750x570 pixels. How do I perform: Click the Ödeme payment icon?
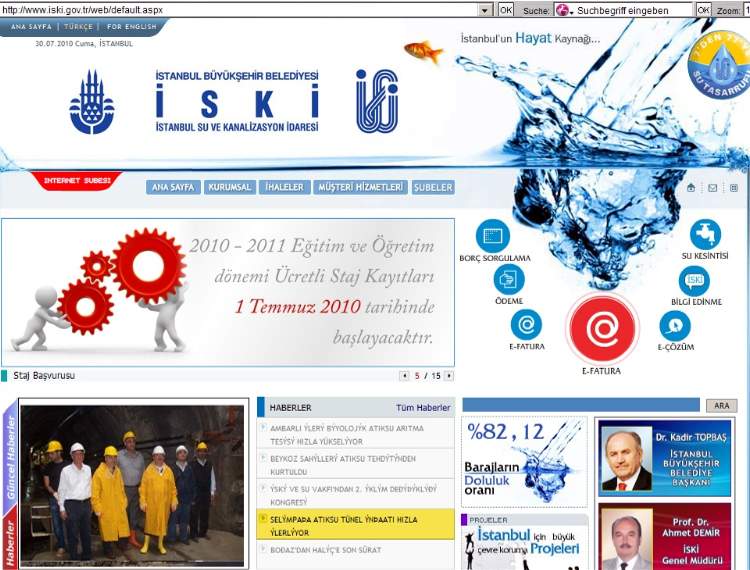[508, 279]
